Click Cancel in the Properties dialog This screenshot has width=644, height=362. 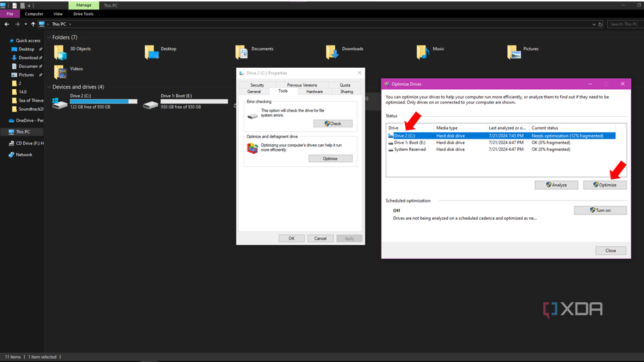[x=321, y=239]
